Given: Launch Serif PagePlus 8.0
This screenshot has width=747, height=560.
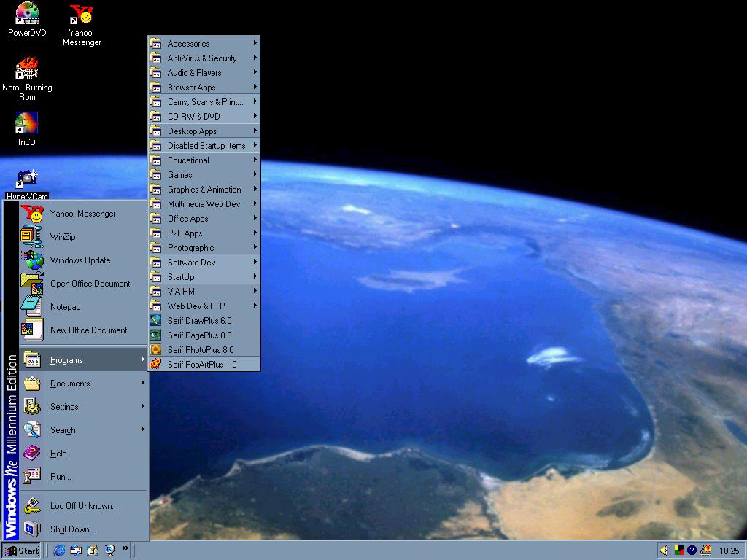Looking at the screenshot, I should pyautogui.click(x=204, y=335).
